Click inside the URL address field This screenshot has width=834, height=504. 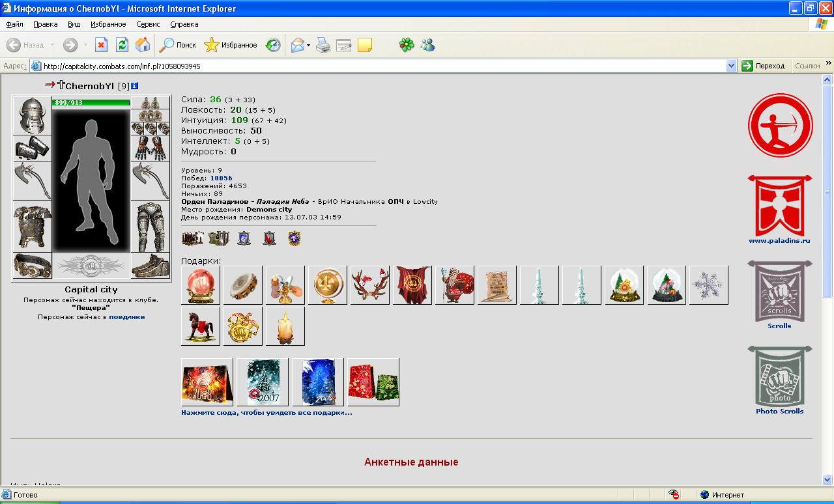[x=384, y=66]
